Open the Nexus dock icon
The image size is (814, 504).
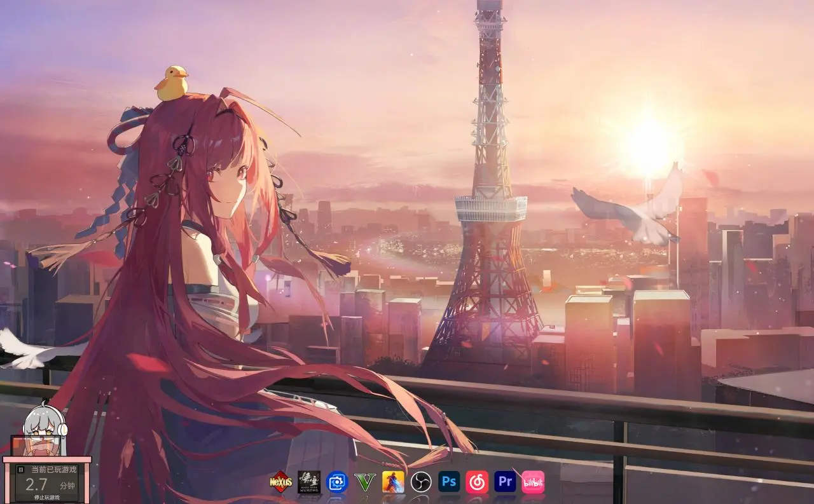280,482
